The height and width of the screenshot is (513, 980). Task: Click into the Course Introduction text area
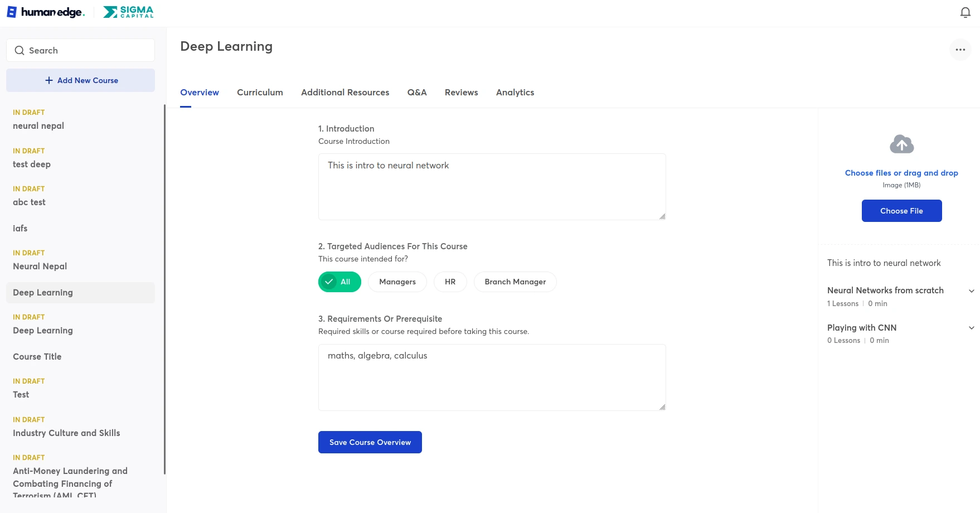pyautogui.click(x=492, y=187)
